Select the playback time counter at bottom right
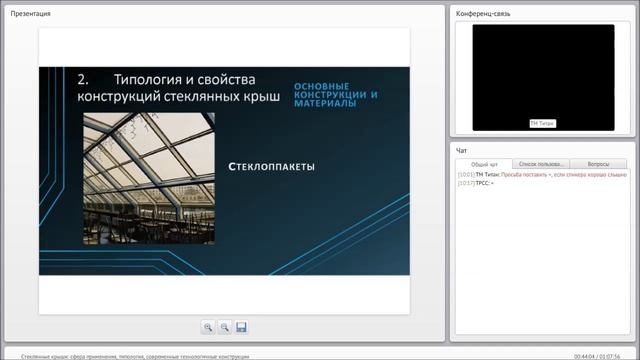Viewport: 640px width, 360px height. (x=597, y=357)
